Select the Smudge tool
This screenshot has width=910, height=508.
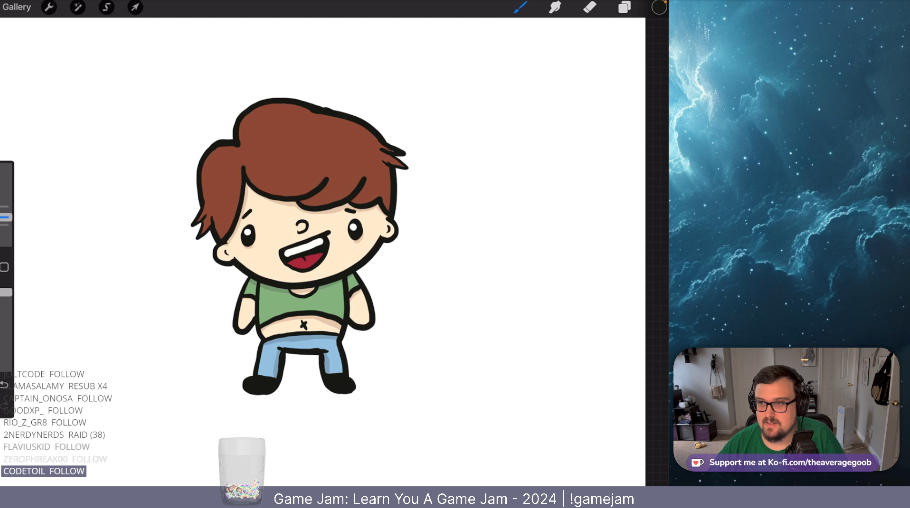coord(555,7)
